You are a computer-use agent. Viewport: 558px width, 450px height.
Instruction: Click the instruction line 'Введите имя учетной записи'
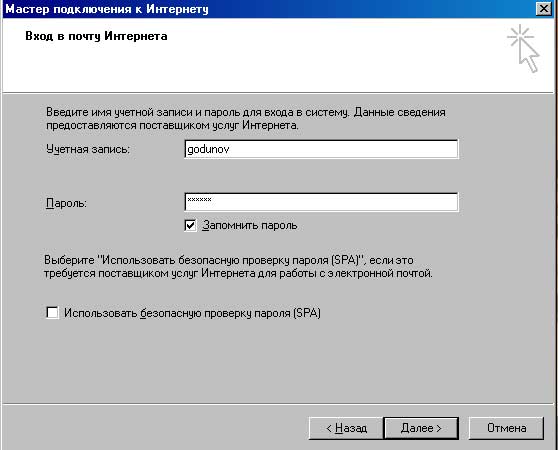point(246,112)
